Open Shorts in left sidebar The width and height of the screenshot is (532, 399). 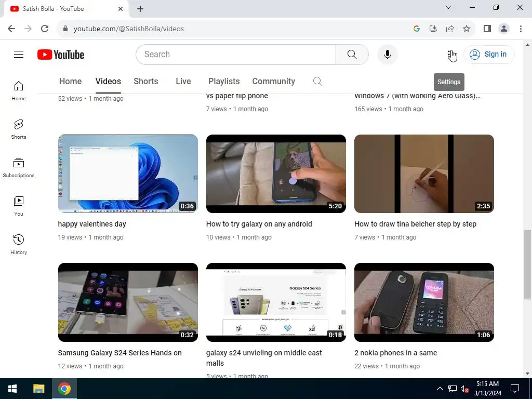coord(19,129)
